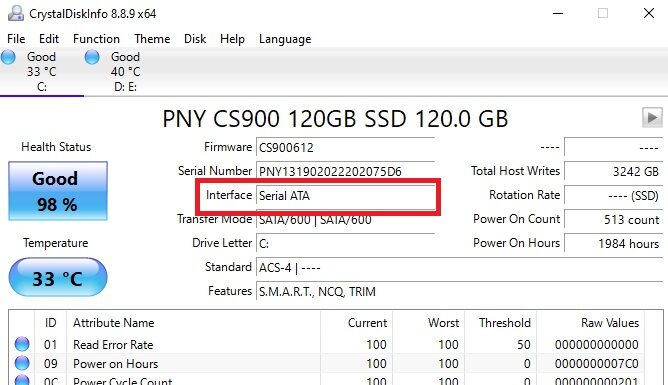
Task: Select the blue status orb for D: E: drive
Action: 92,57
